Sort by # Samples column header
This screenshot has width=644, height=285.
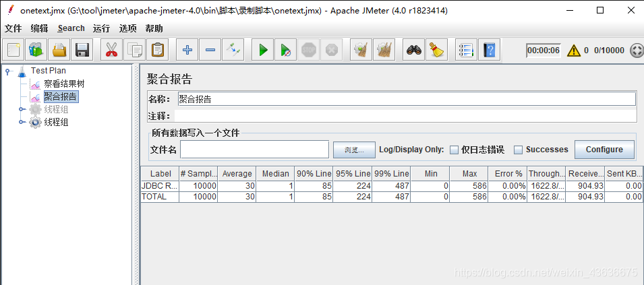click(x=198, y=173)
